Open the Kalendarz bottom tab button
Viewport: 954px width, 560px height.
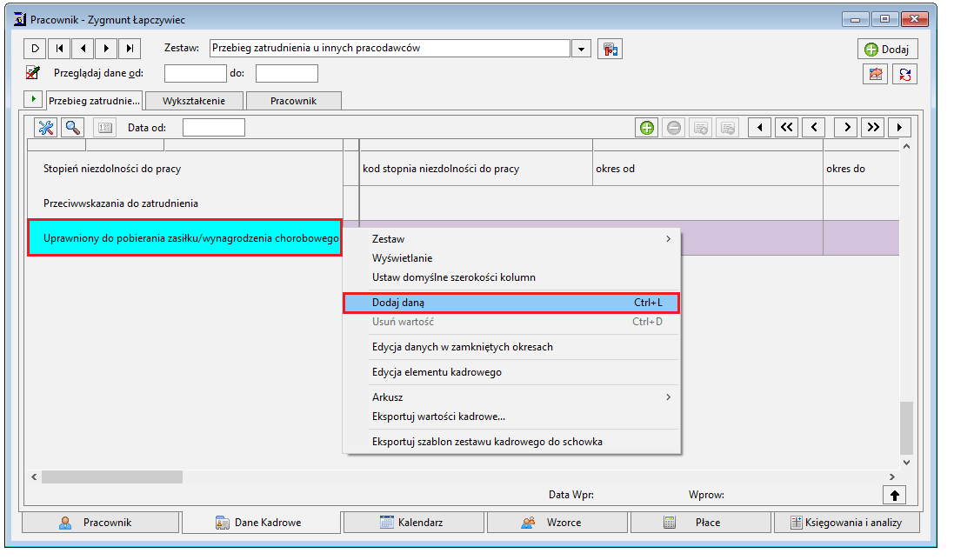point(413,523)
